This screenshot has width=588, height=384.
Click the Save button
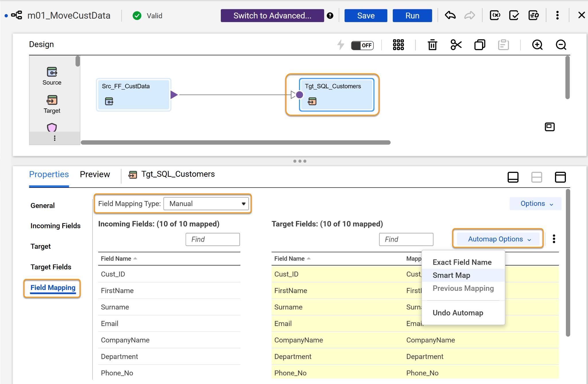(366, 15)
